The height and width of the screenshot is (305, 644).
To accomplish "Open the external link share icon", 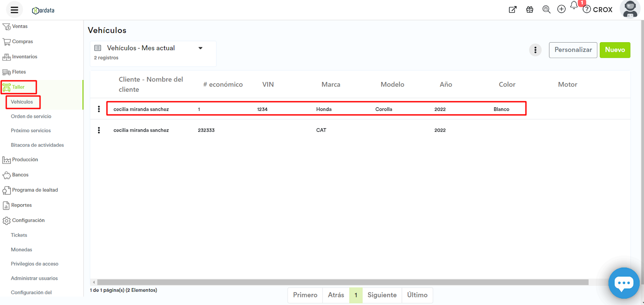I will (x=512, y=10).
